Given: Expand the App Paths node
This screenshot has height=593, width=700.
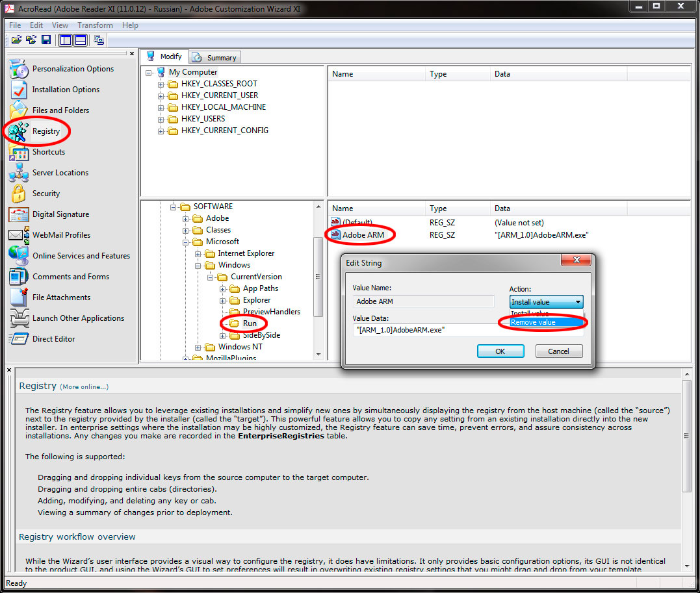Looking at the screenshot, I should coord(223,289).
